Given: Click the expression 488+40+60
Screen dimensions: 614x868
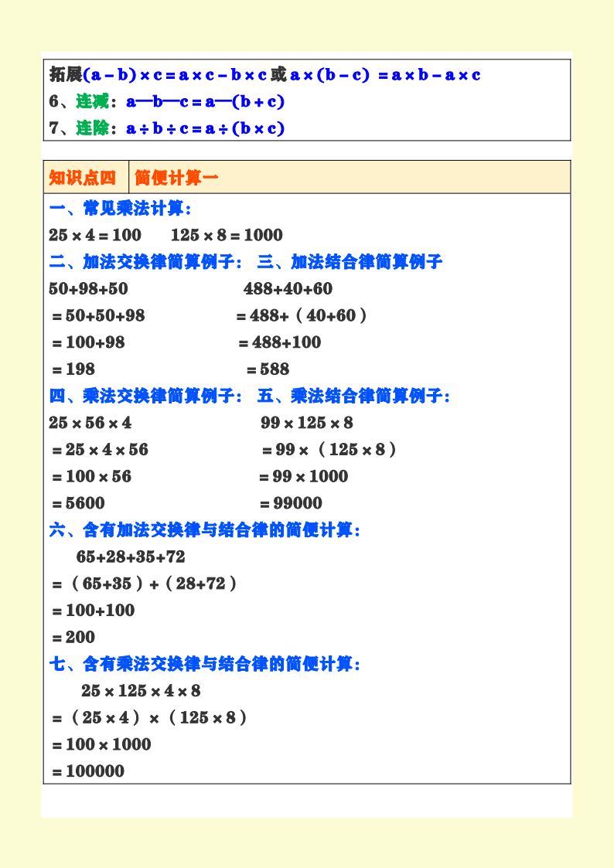Looking at the screenshot, I should [288, 289].
